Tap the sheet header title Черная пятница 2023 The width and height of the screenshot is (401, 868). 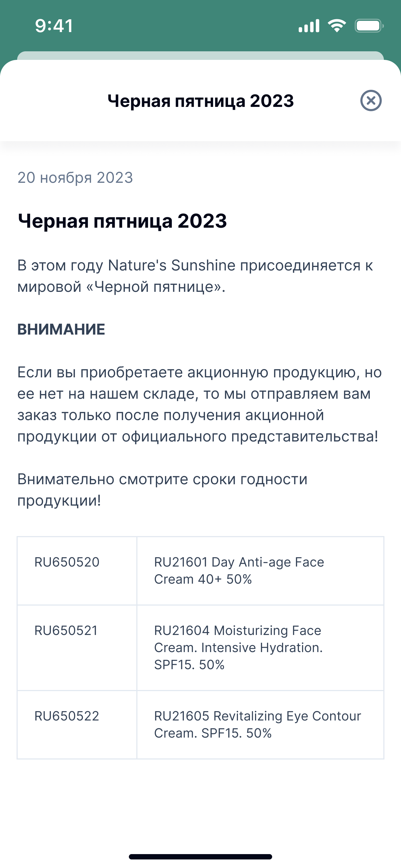click(200, 101)
